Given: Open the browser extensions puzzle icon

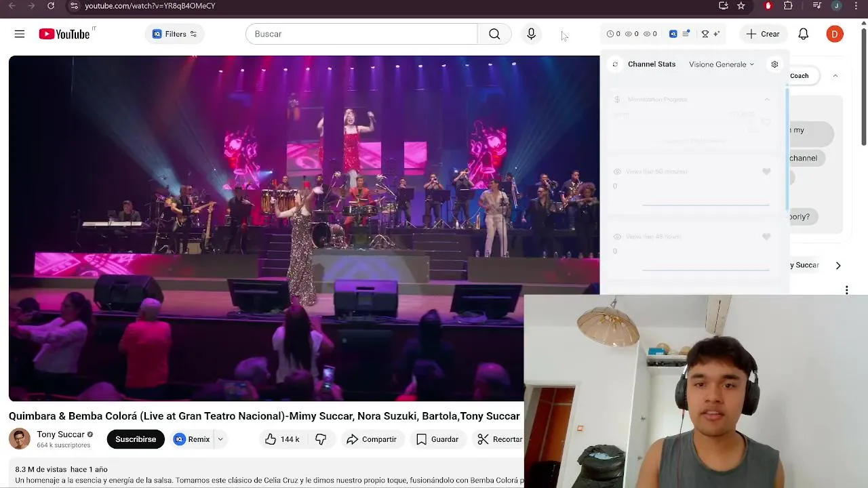Looking at the screenshot, I should click(788, 5).
